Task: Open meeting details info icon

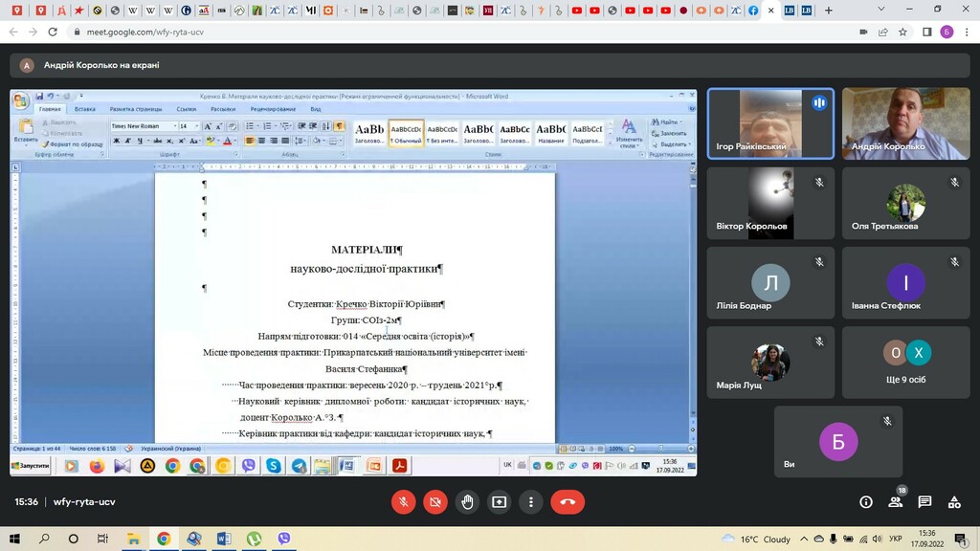Action: click(x=866, y=502)
